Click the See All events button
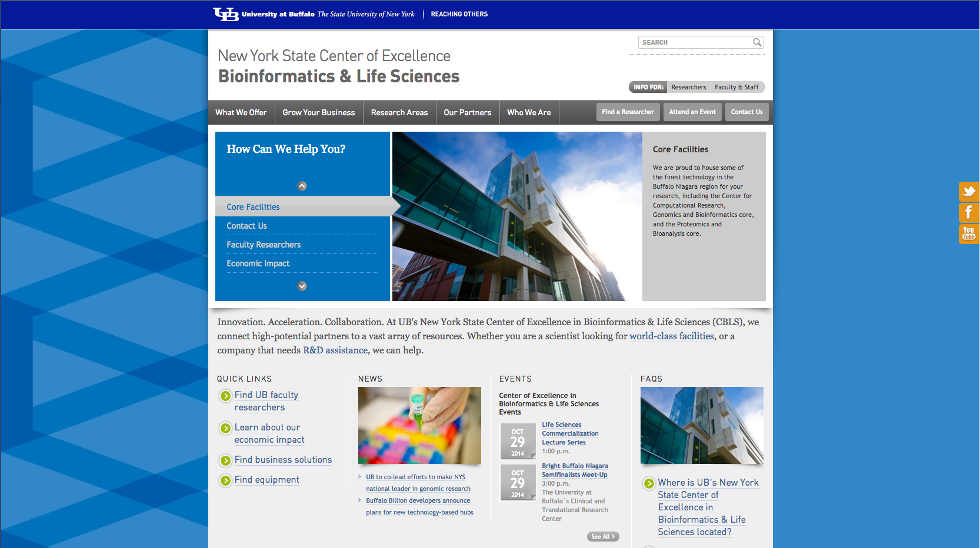 [x=603, y=536]
